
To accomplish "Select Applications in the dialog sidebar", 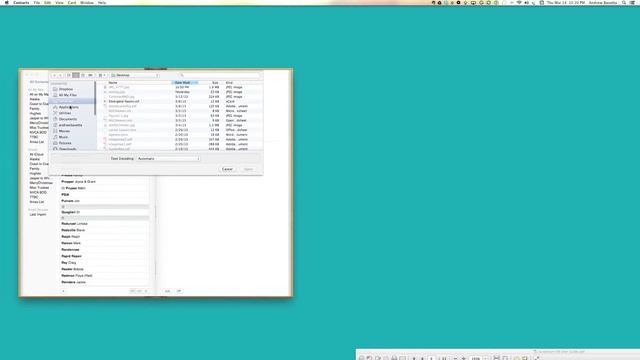I will pyautogui.click(x=68, y=107).
